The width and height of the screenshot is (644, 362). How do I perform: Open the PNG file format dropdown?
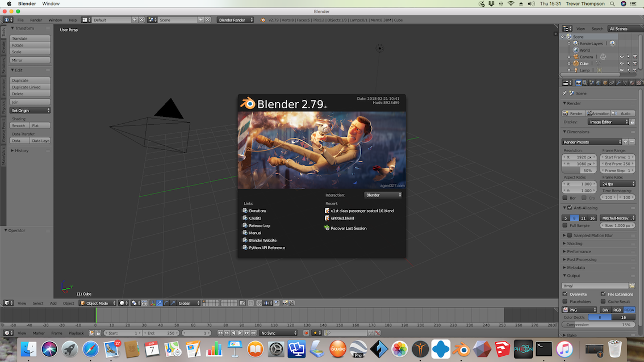coord(579,310)
